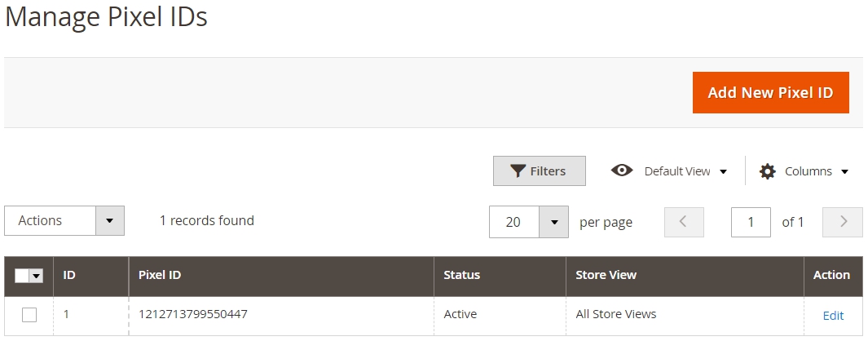Screen dimensions: 868x341
Task: Open the mass-select arrow in header checkbox
Action: (36, 276)
